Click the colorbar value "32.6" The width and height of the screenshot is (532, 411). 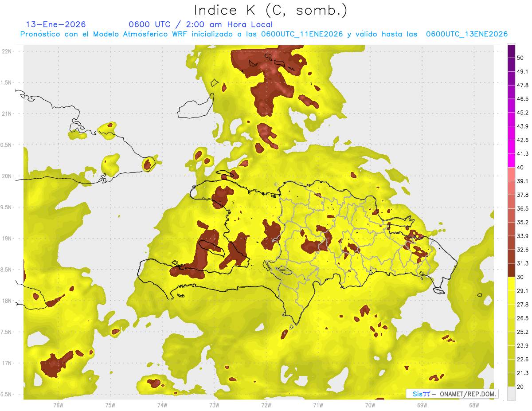[523, 250]
